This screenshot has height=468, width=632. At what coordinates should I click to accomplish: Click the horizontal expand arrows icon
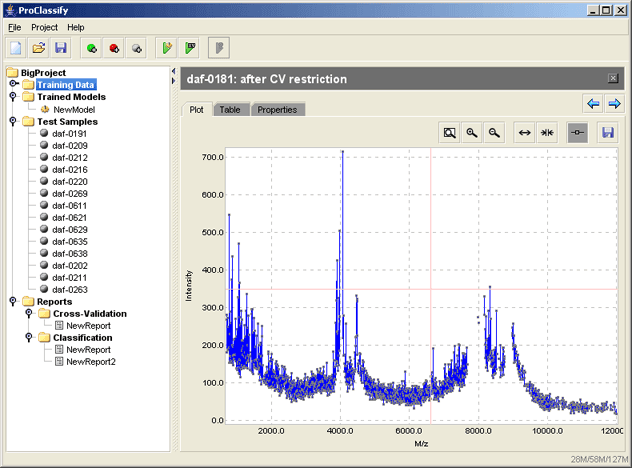pos(524,133)
